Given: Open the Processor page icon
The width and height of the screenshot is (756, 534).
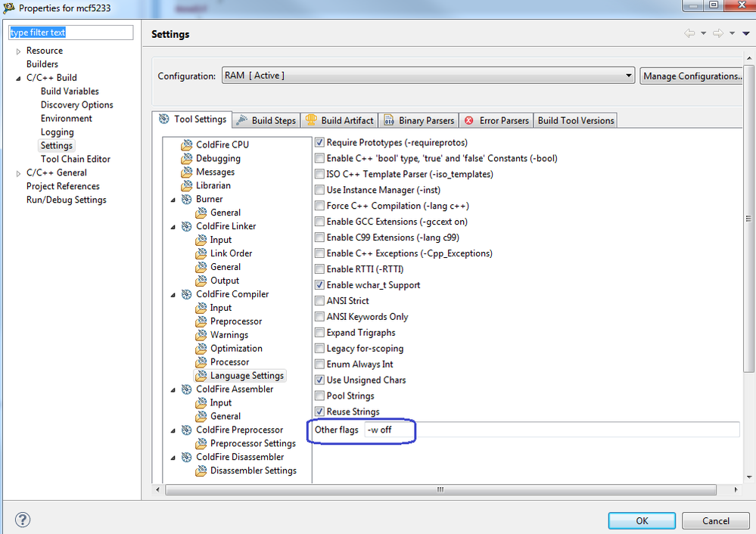Looking at the screenshot, I should [201, 362].
